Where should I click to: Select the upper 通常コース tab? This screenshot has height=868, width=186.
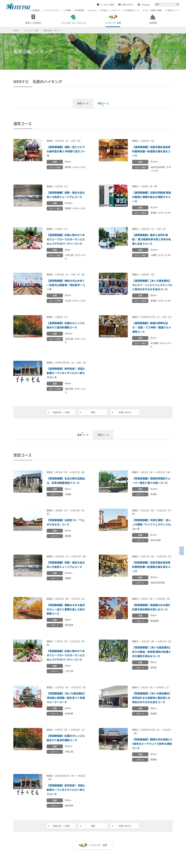click(x=83, y=103)
